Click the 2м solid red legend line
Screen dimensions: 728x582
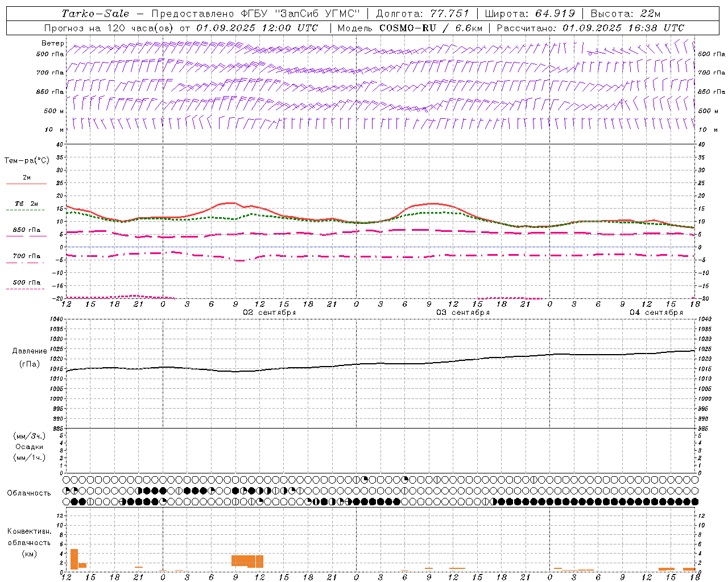coord(26,183)
